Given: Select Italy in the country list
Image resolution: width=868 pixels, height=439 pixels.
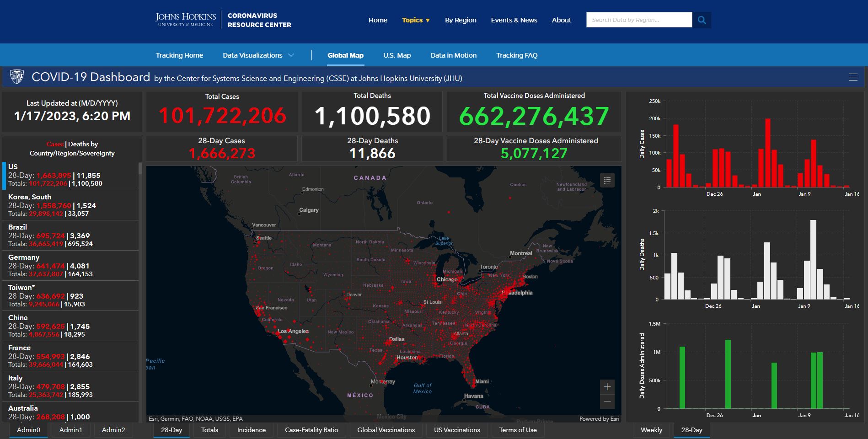Looking at the screenshot, I should click(70, 386).
